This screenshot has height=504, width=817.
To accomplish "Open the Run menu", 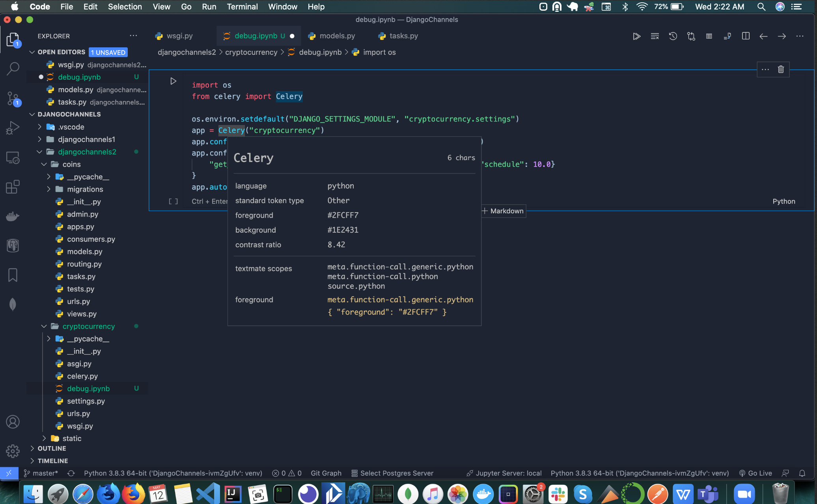I will (x=209, y=7).
